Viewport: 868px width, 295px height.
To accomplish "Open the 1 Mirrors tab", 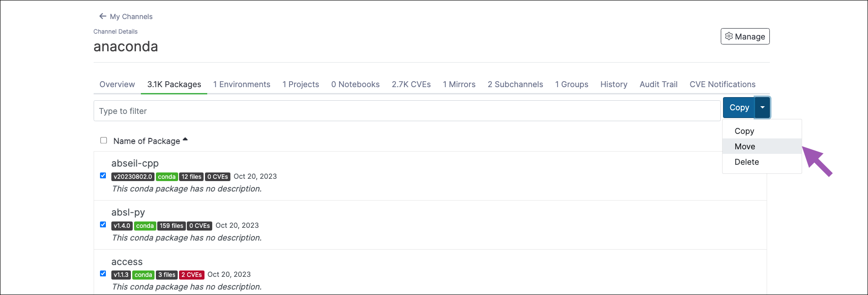I will point(459,84).
